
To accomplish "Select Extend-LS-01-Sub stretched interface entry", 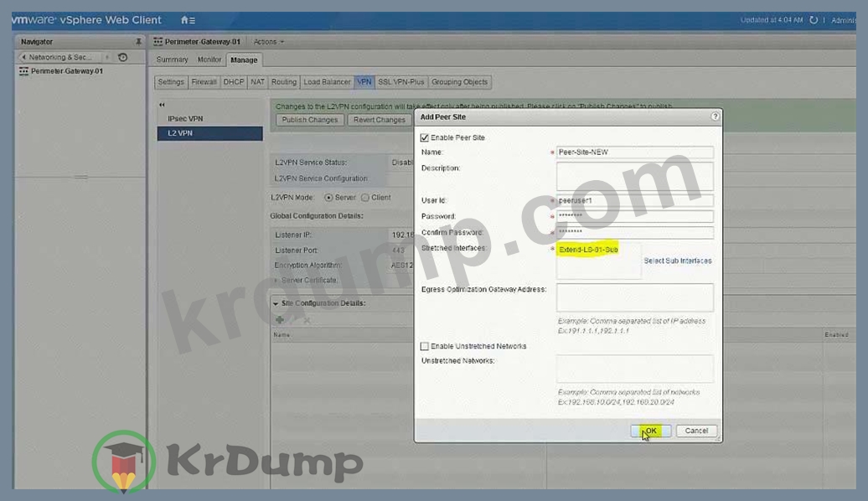I will pyautogui.click(x=588, y=250).
